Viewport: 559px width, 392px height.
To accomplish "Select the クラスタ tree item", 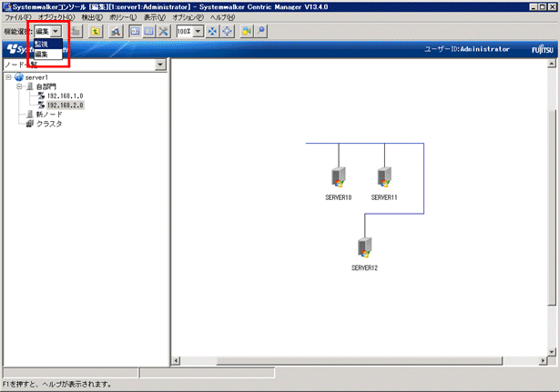I will 49,124.
